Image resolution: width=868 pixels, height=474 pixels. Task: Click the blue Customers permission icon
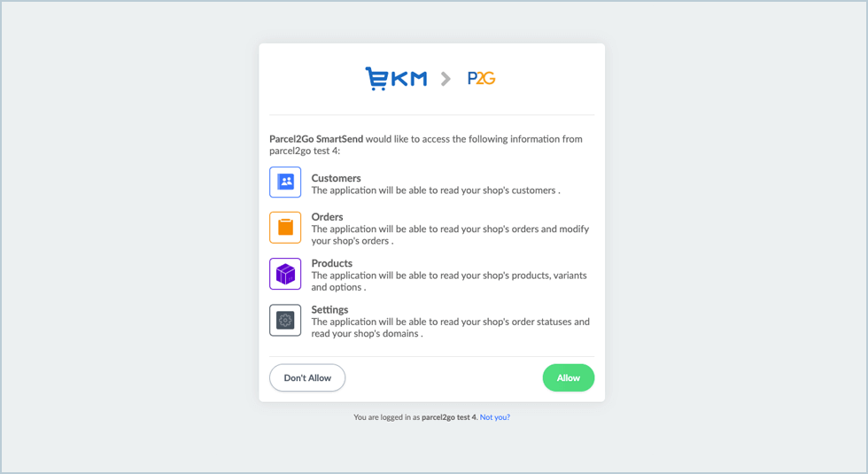[x=285, y=183]
